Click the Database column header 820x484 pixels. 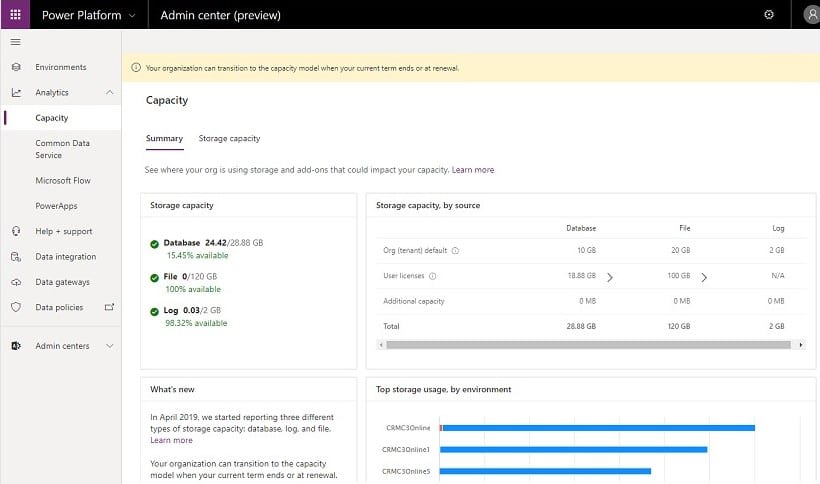point(581,228)
